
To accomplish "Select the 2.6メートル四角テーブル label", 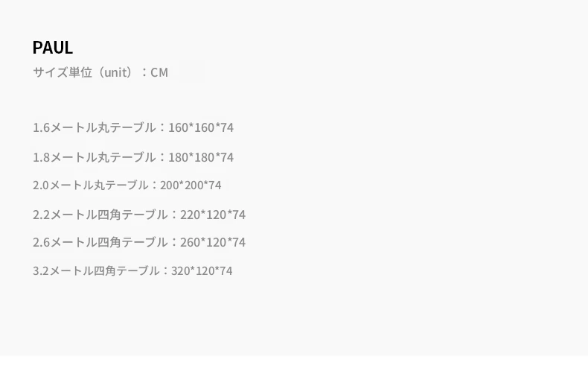I will [100, 242].
